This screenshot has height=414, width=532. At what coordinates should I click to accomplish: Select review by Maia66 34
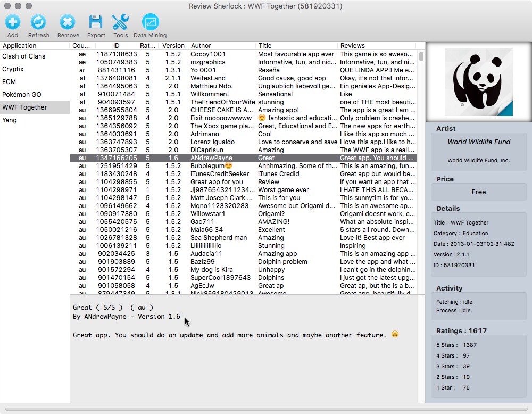point(244,230)
